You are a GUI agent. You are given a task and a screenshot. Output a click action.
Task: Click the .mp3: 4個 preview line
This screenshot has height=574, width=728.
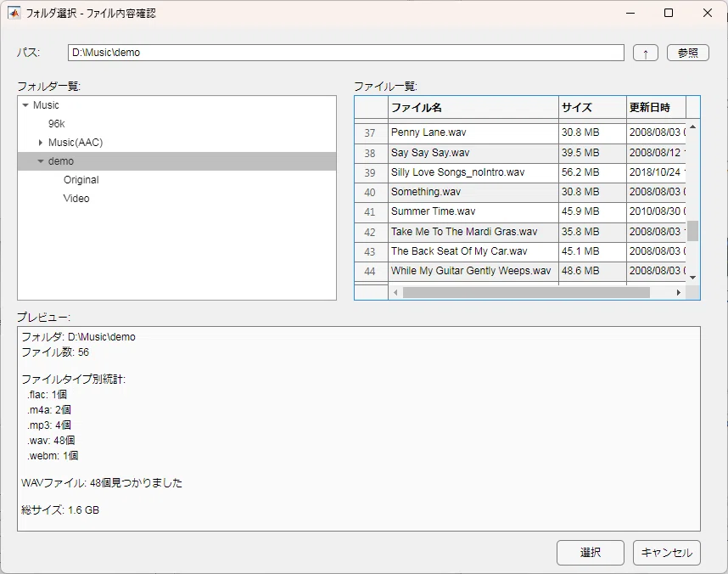click(48, 425)
